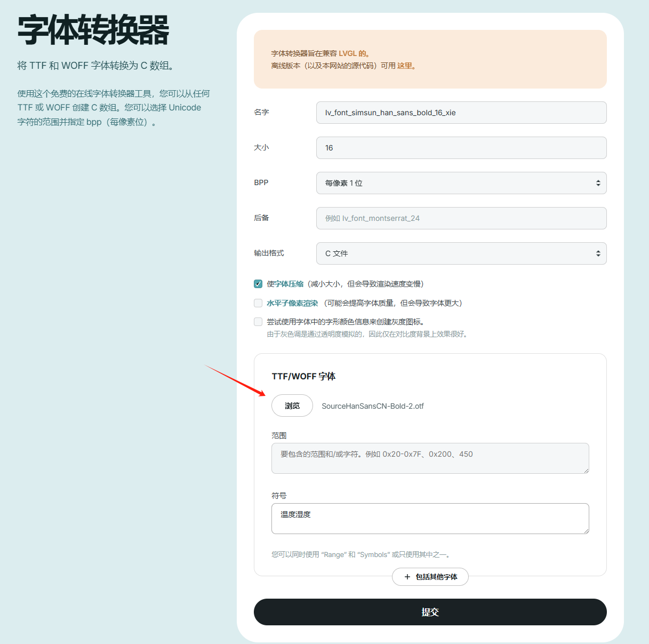The image size is (649, 644).
Task: Open the LVGL link in the notice
Action: 348,53
